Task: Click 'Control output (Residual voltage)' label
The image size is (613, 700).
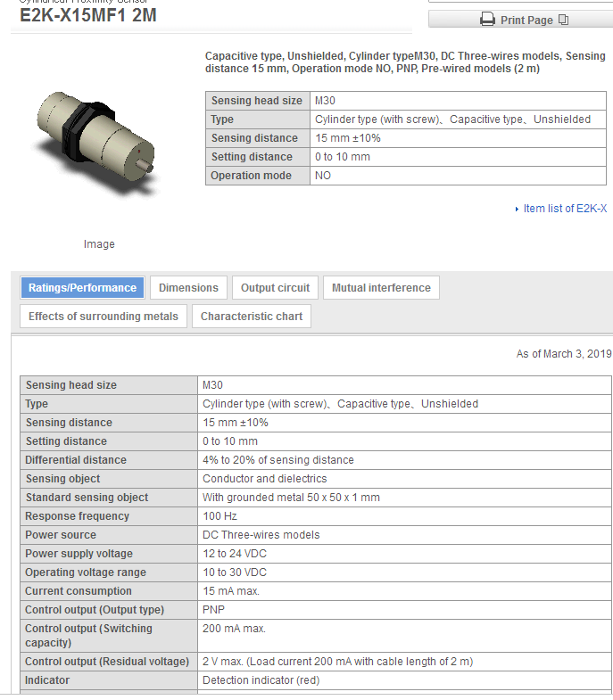Action: pos(107,662)
